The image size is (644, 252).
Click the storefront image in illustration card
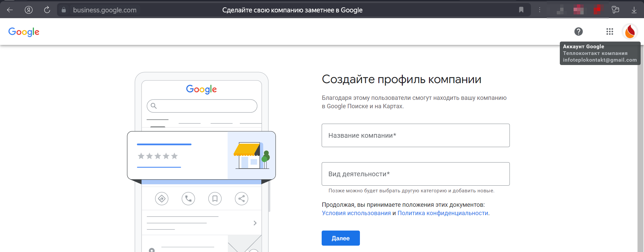pyautogui.click(x=252, y=155)
